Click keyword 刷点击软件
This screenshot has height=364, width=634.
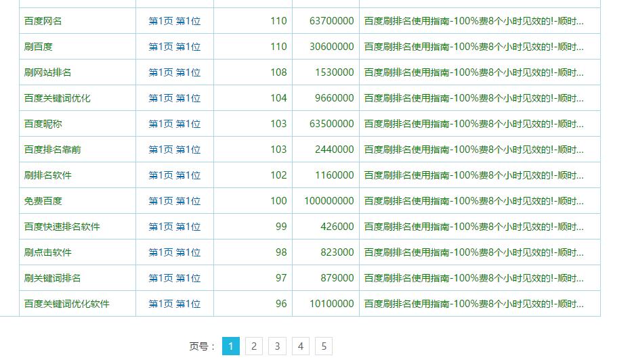coord(47,252)
